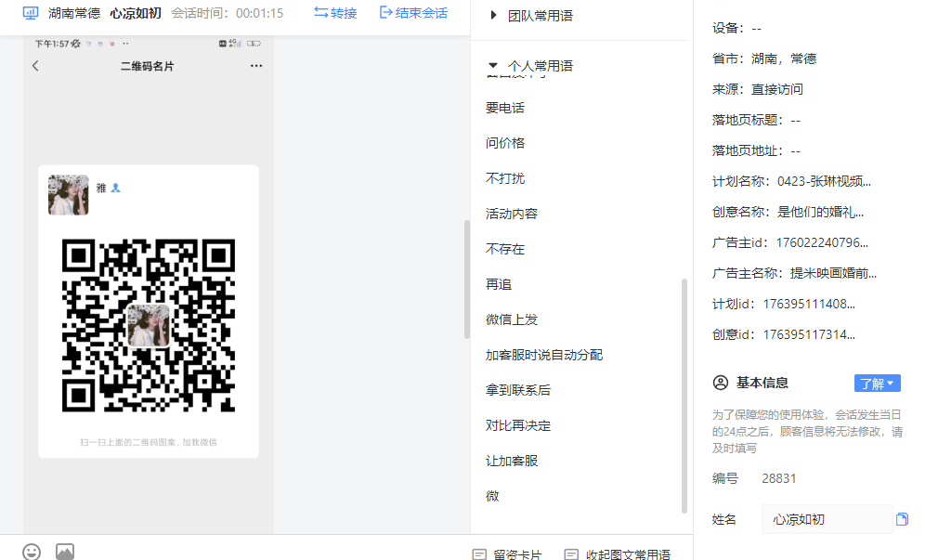The image size is (925, 560).
Task: Select the 微 quick phrase
Action: pyautogui.click(x=492, y=496)
